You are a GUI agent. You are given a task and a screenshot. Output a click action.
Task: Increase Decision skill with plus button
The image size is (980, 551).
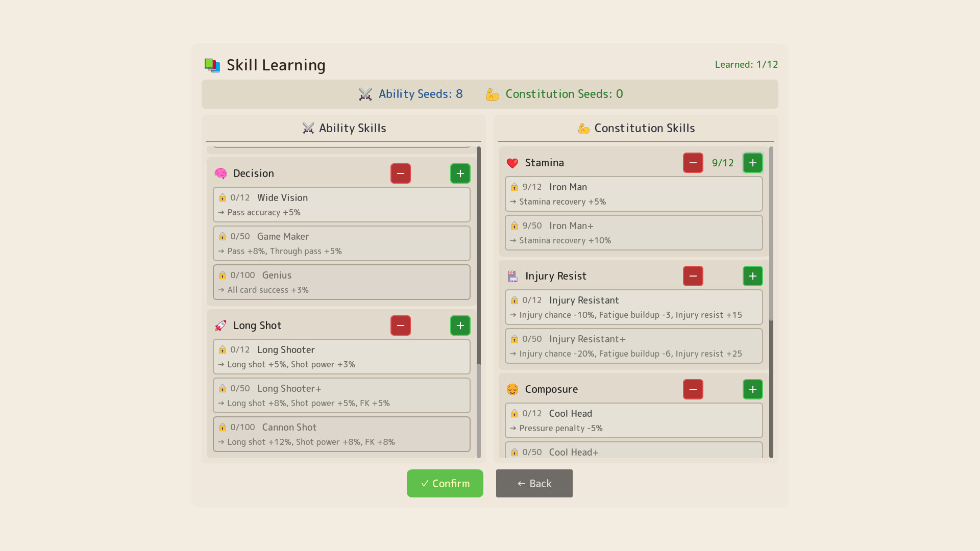[x=460, y=173]
